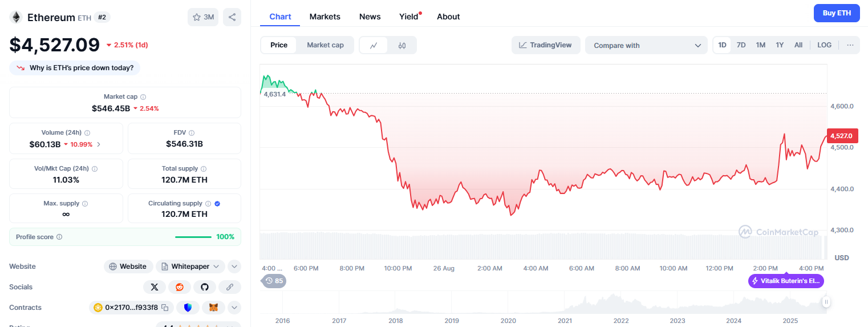The width and height of the screenshot is (868, 327).
Task: Open the chain link socials icon
Action: pos(230,287)
